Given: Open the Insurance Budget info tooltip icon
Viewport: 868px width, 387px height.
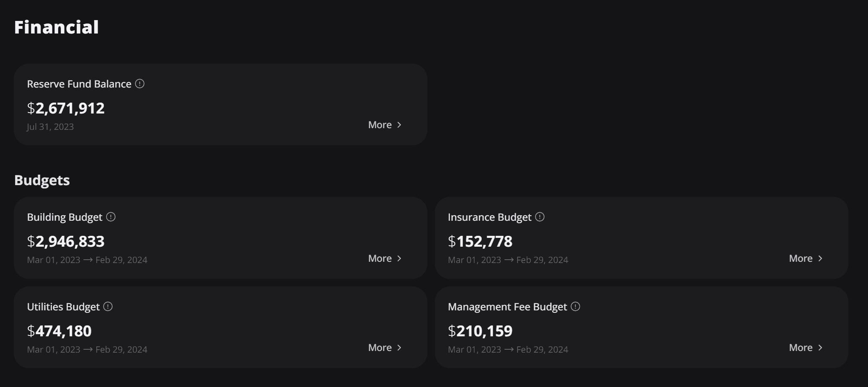Looking at the screenshot, I should click(x=540, y=217).
